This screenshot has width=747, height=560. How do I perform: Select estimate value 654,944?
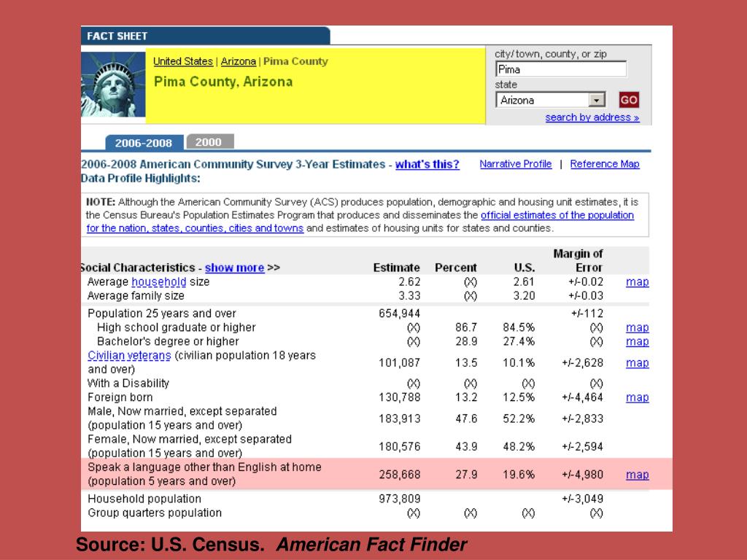[x=399, y=314]
